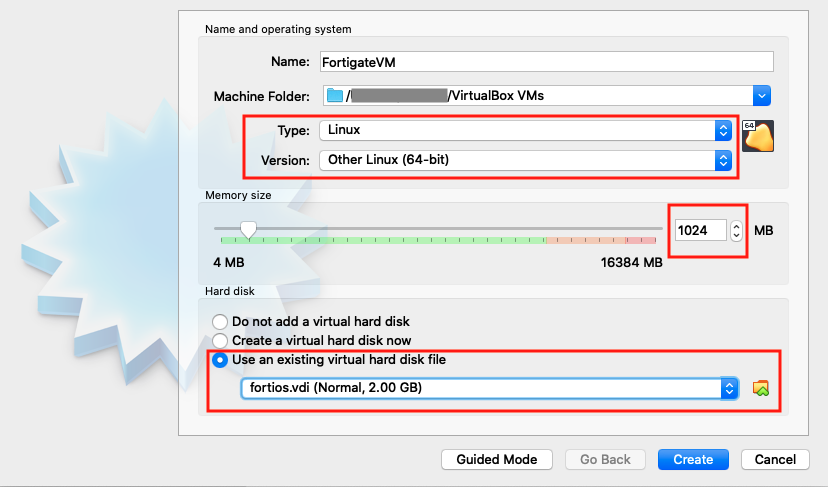The image size is (828, 487).
Task: Click Create to make the VM
Action: pyautogui.click(x=693, y=460)
